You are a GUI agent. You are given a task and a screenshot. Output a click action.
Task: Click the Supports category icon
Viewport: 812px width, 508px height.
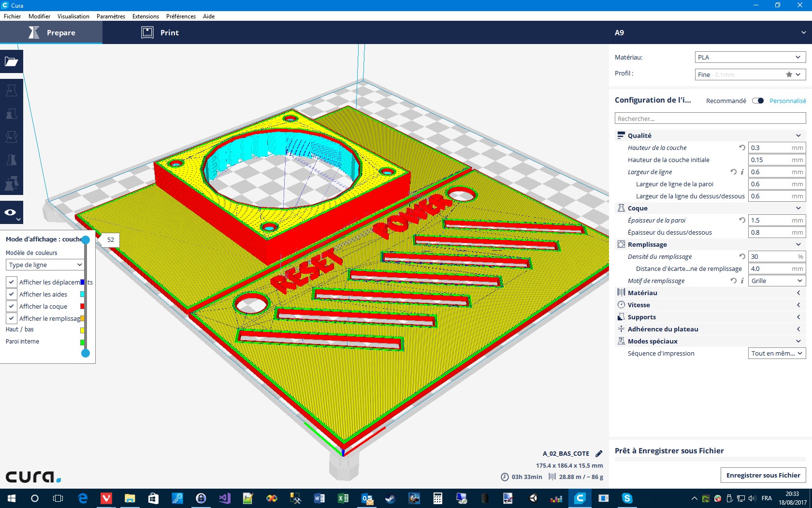621,317
